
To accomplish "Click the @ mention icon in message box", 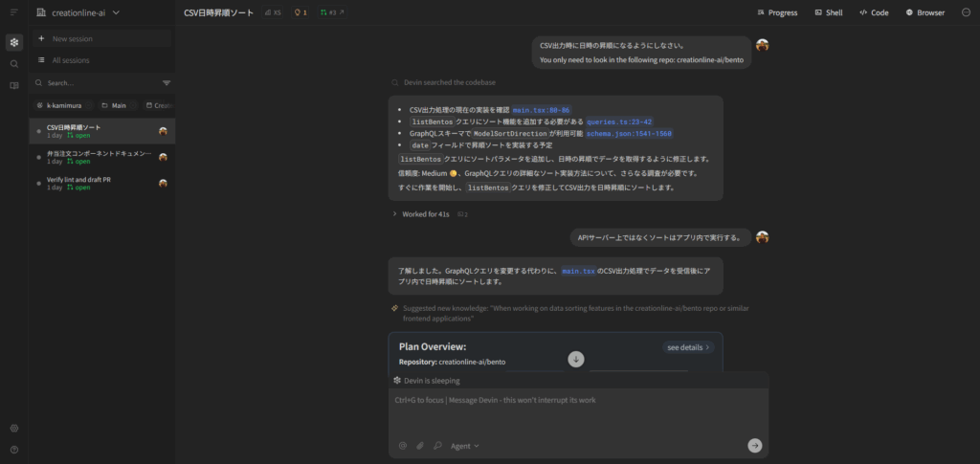I will [x=402, y=445].
